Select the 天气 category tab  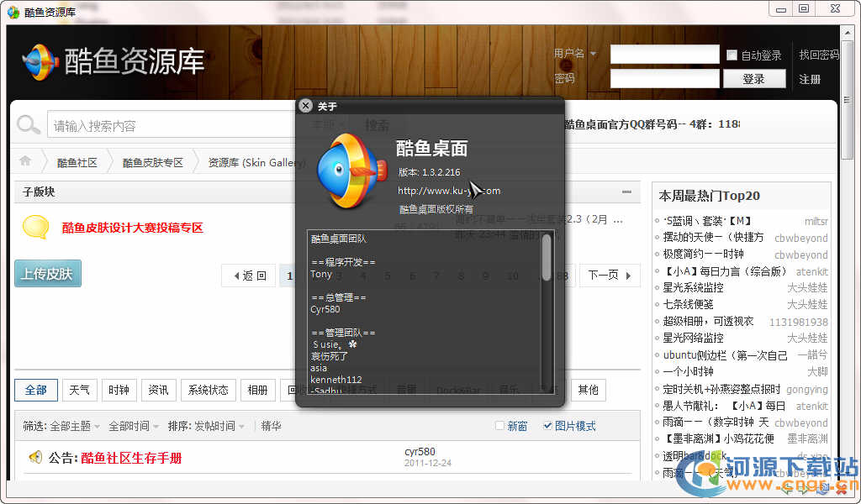point(79,390)
